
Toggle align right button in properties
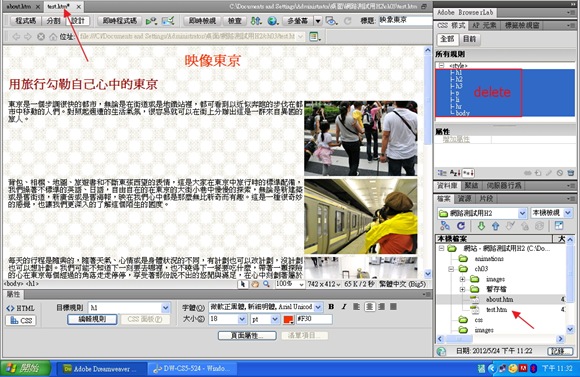(x=381, y=307)
